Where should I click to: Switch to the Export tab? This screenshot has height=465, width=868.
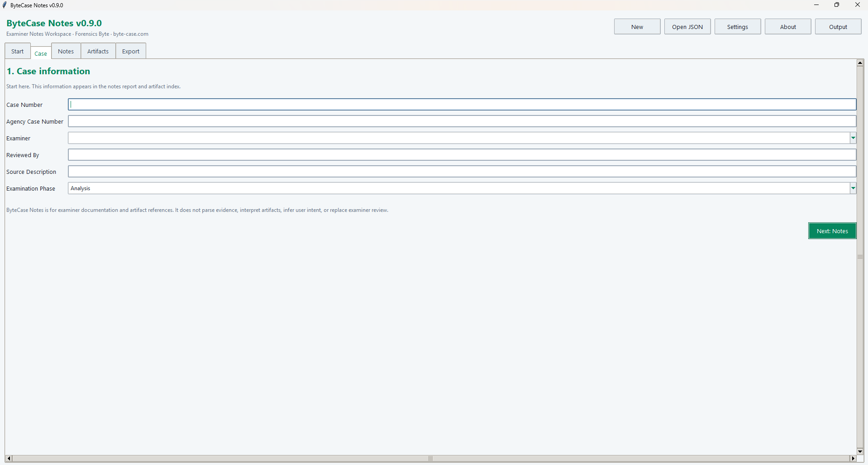click(131, 51)
